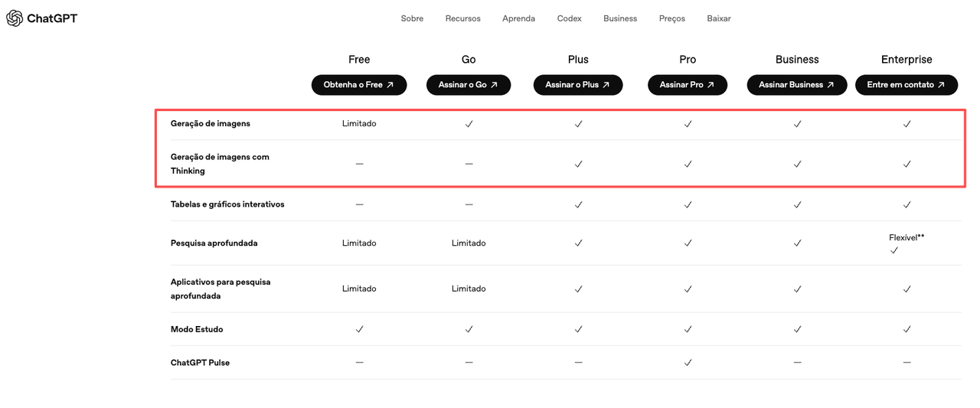Click Business dash for ChatGPT Pulse
This screenshot has height=408, width=980.
pos(797,363)
